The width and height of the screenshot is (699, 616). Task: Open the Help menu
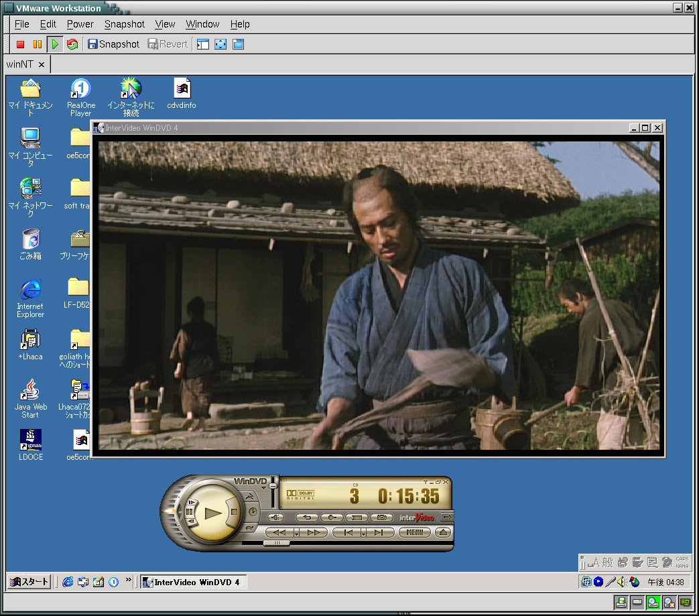point(240,24)
